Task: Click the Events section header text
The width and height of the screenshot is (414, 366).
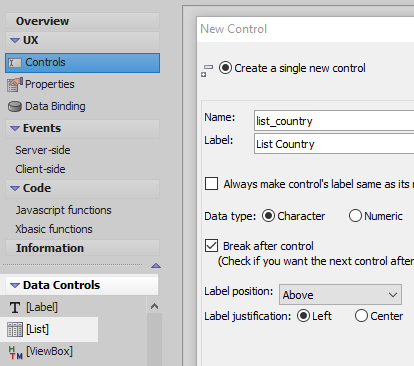Action: coord(42,128)
